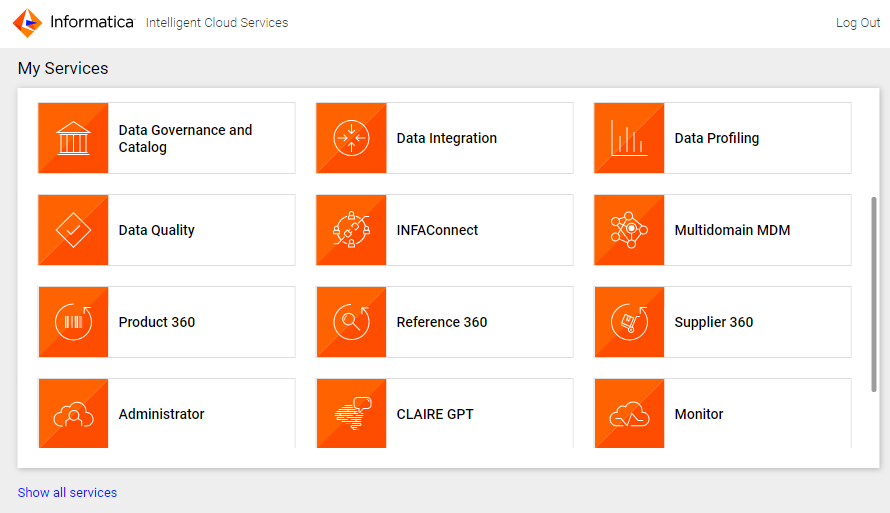The width and height of the screenshot is (890, 513).
Task: Click the Intelligent Cloud Services header text
Action: click(x=217, y=23)
